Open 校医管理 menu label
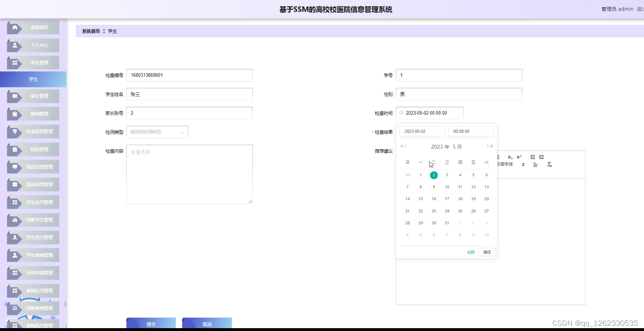 click(39, 149)
